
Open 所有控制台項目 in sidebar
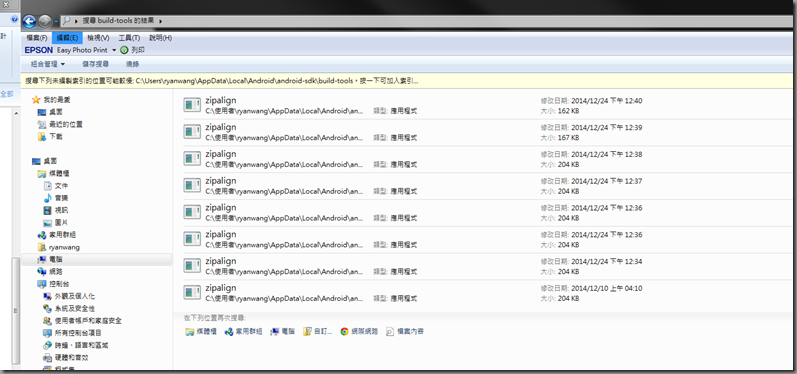pyautogui.click(x=73, y=333)
